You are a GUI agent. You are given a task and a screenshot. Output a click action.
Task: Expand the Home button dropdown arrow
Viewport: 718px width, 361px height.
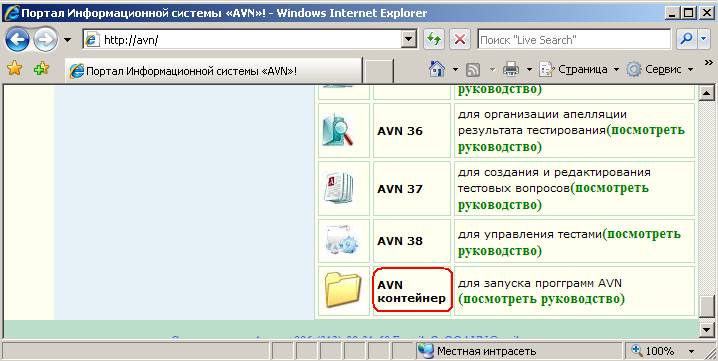coord(456,70)
